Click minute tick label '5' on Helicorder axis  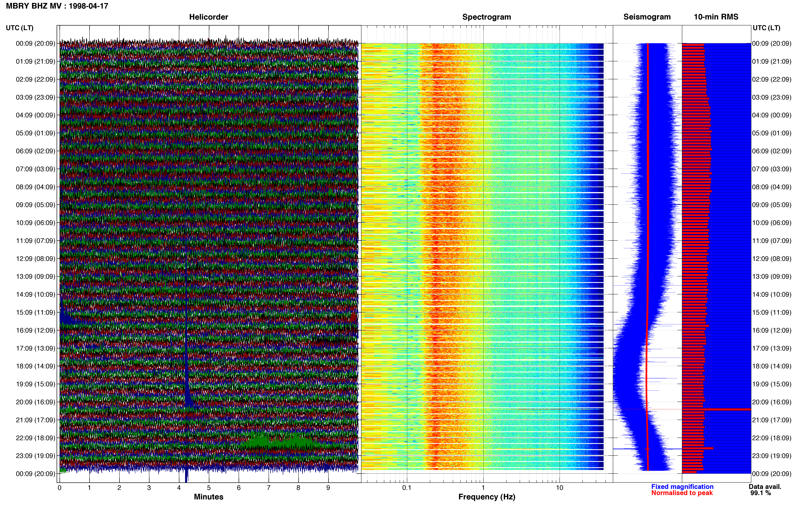point(209,488)
